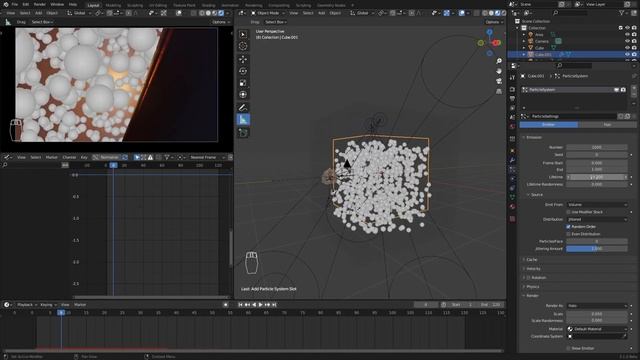Screen dimensions: 640x360
Task: Open the Emit From Volume dropdown
Action: coord(597,204)
